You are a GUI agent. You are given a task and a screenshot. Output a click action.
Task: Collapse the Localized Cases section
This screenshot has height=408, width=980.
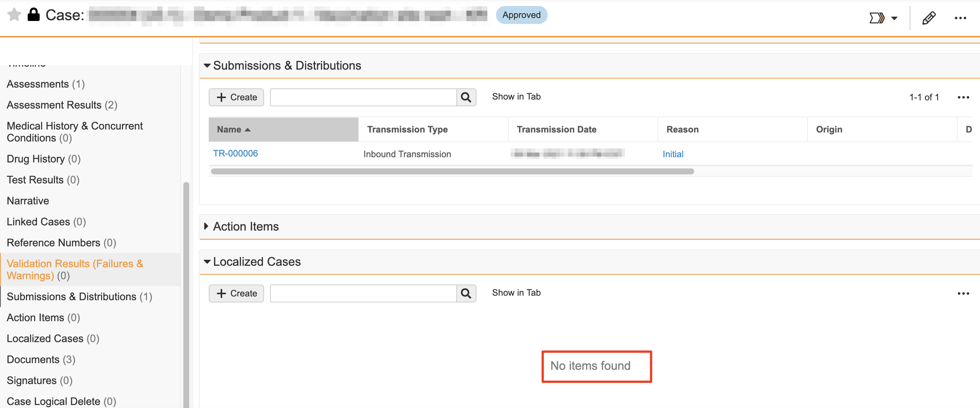pyautogui.click(x=207, y=262)
